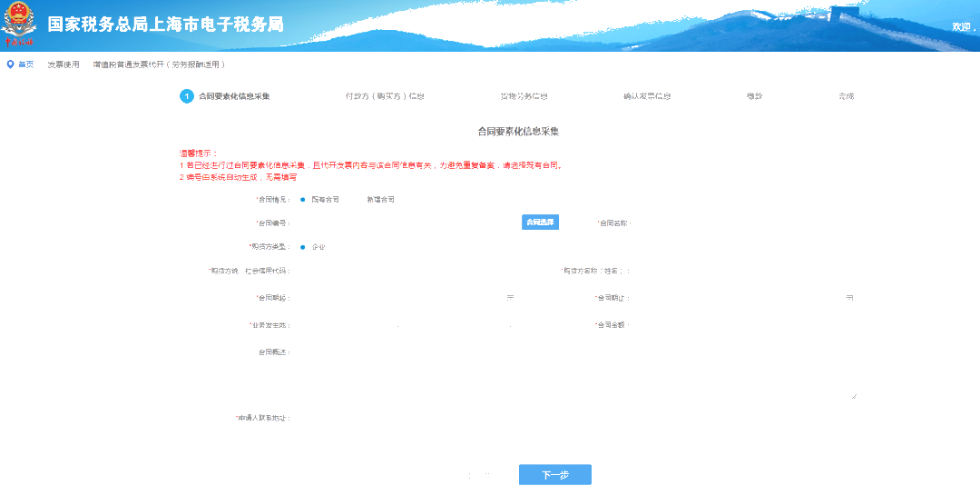Click the location pin icon beside 首页
The width and height of the screenshot is (980, 495).
tap(10, 64)
